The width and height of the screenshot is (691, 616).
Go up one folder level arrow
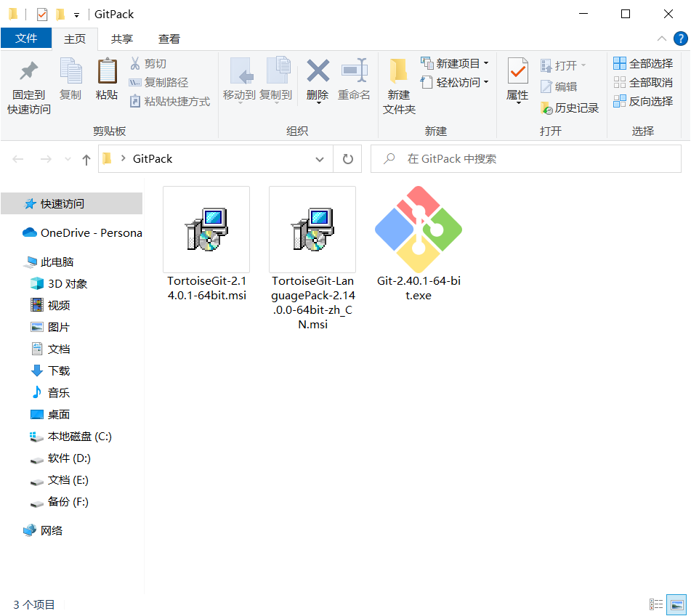click(86, 159)
